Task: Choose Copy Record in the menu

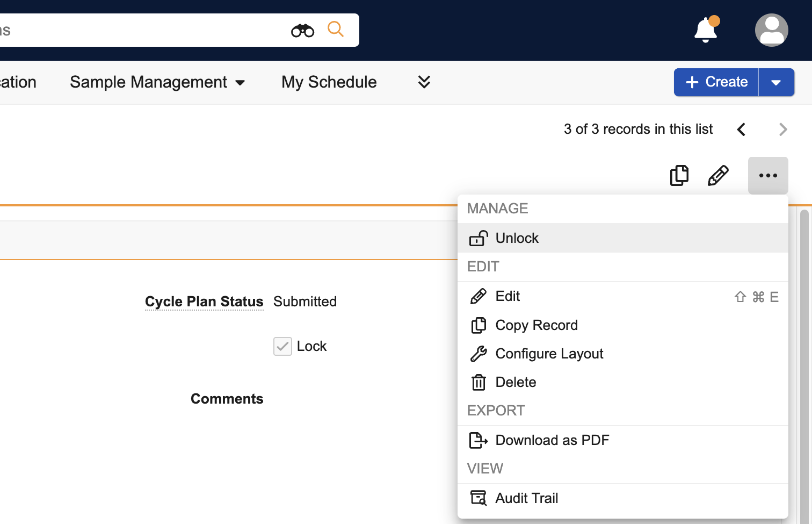Action: click(536, 325)
